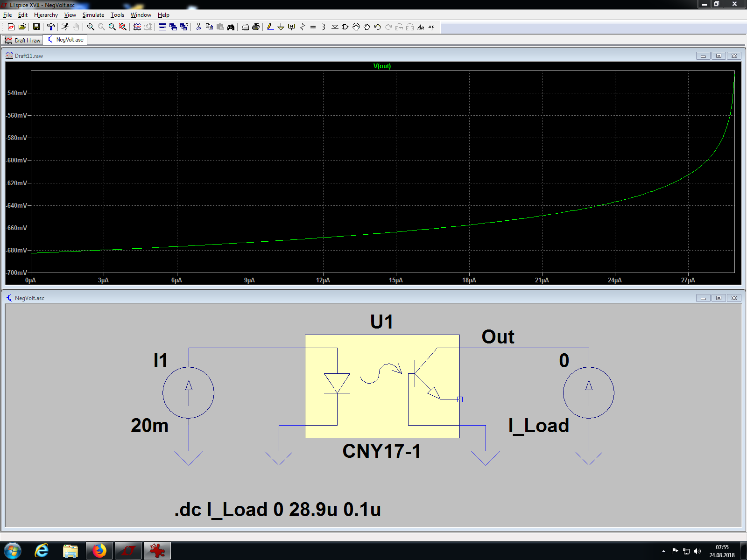Maximize the NegVolt.asc schematic window
The height and width of the screenshot is (560, 747).
(719, 298)
